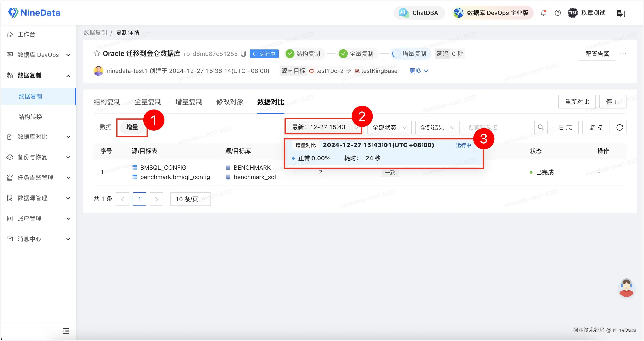Screen dimensions: 644x341
Task: Click the 配置告警 button
Action: (x=597, y=54)
